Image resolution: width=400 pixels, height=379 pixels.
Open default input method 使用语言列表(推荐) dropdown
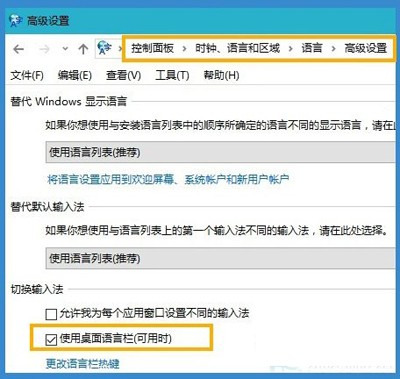pos(220,258)
